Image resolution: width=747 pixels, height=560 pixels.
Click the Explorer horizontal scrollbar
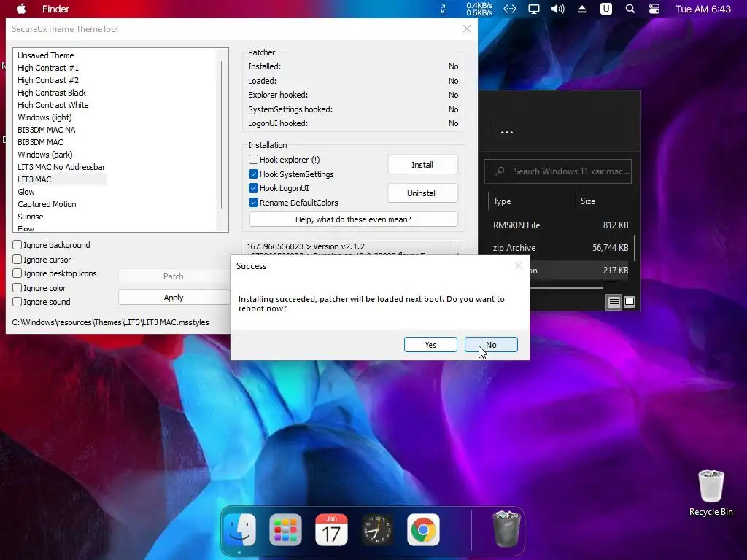566,288
